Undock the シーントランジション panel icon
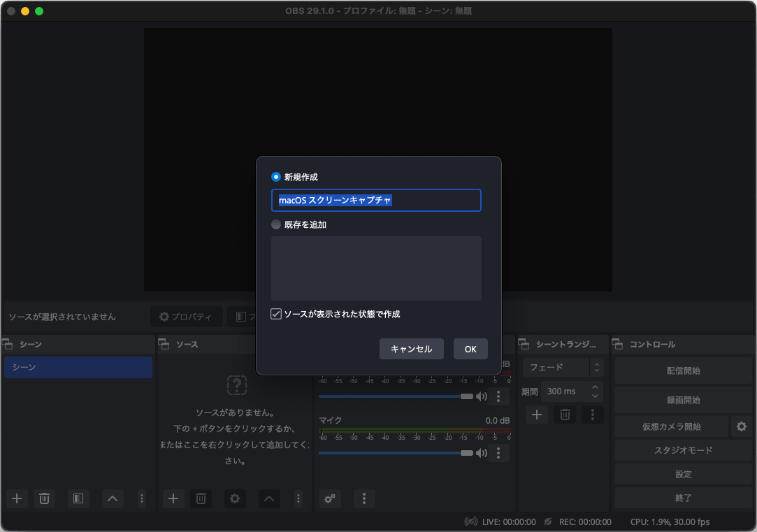Screen dimensions: 757x532 point(524,344)
